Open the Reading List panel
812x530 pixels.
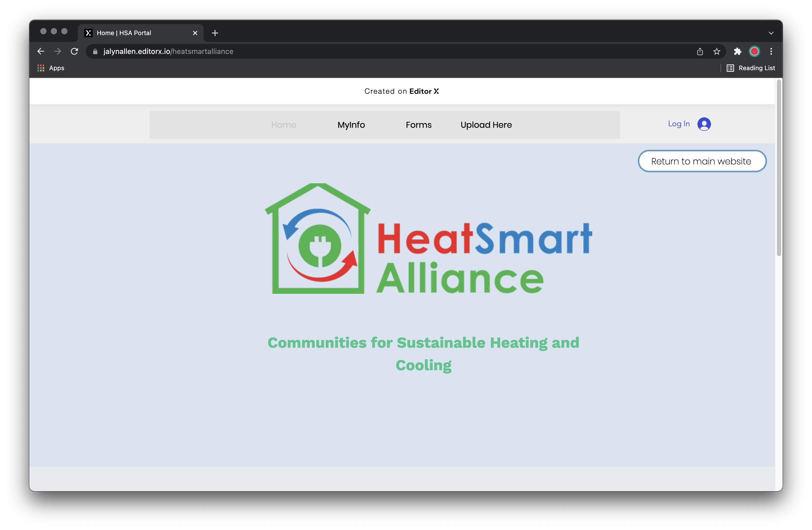coord(751,68)
